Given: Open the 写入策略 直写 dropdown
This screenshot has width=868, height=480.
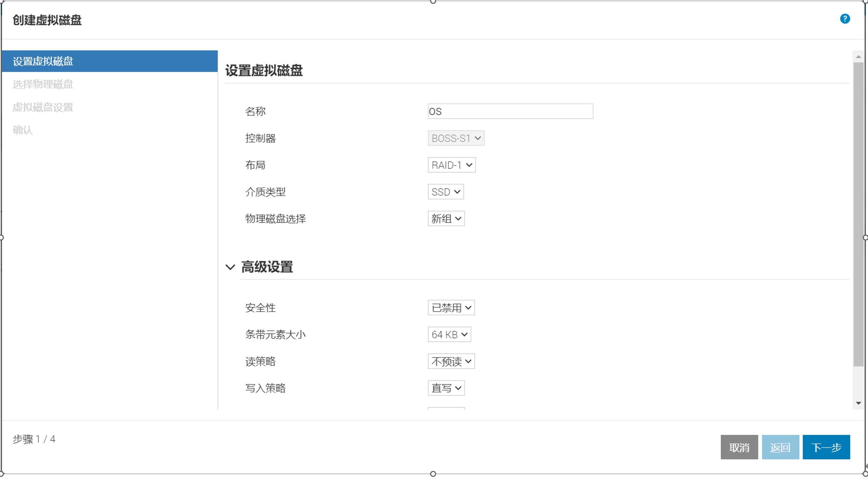Looking at the screenshot, I should pos(446,388).
